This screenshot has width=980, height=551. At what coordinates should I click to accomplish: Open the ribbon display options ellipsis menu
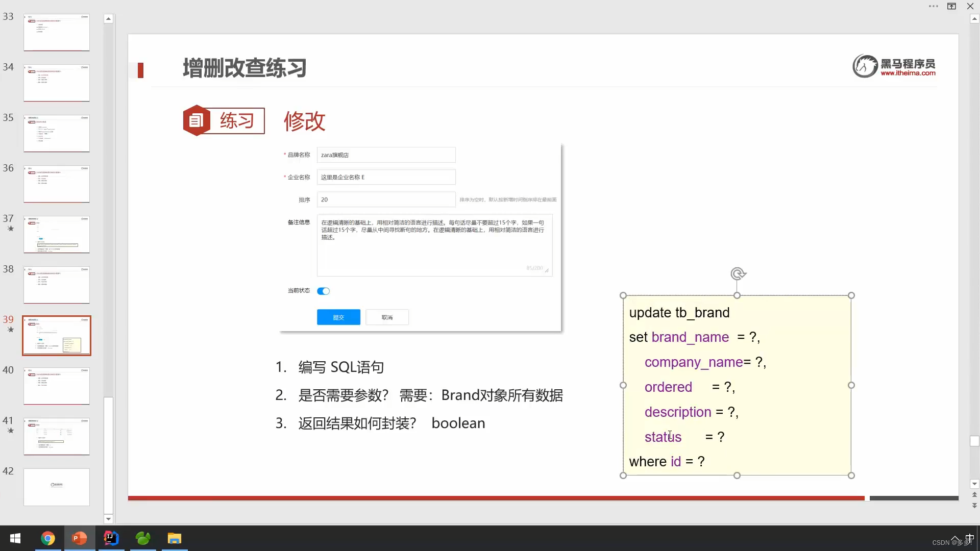click(x=934, y=6)
